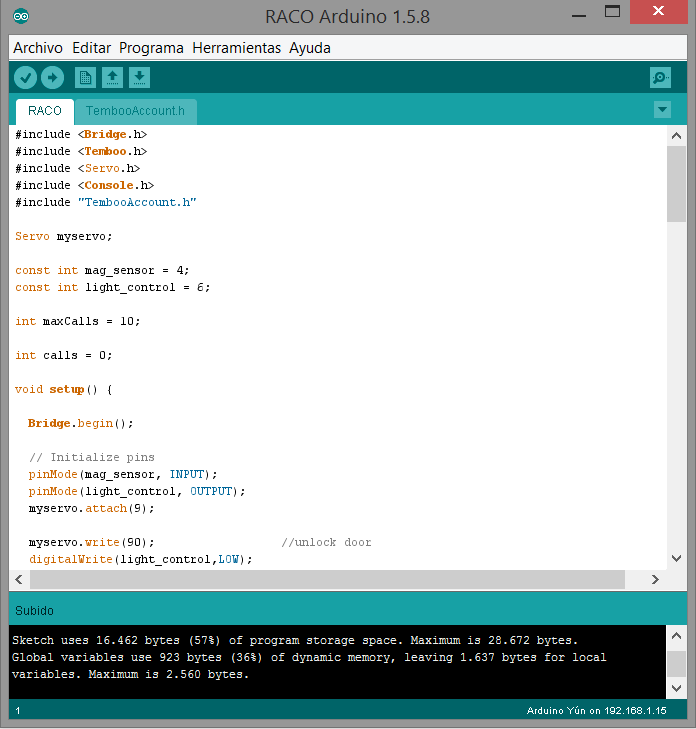Click the 'int maxCalls = 10;' line
The image size is (696, 729).
tap(78, 321)
